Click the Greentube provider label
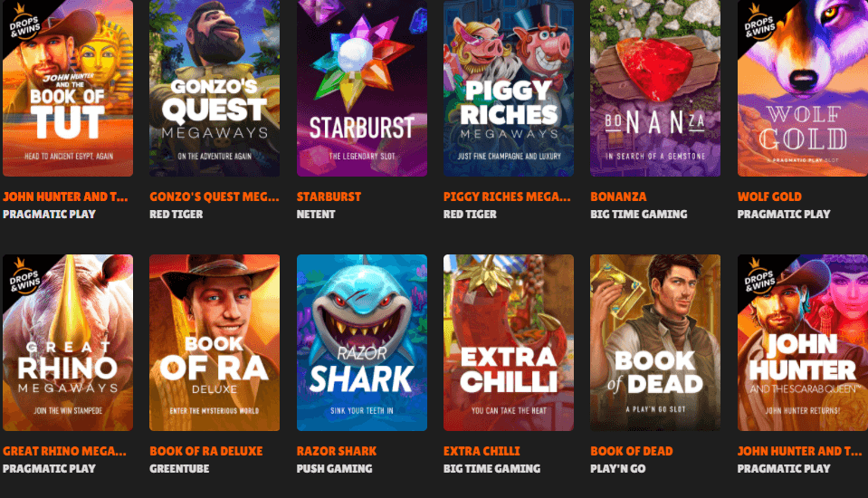Screen dimensions: 868x498 coord(179,468)
